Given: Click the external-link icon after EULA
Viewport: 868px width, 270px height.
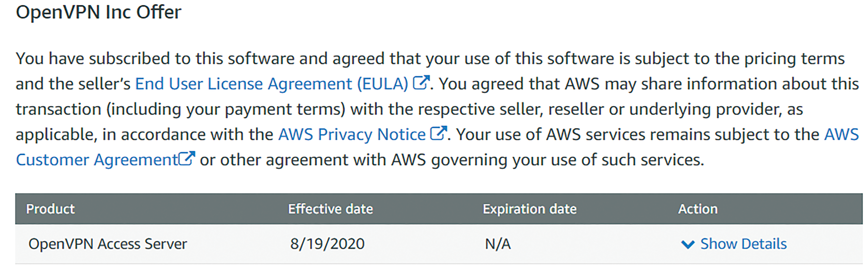Looking at the screenshot, I should pyautogui.click(x=421, y=82).
